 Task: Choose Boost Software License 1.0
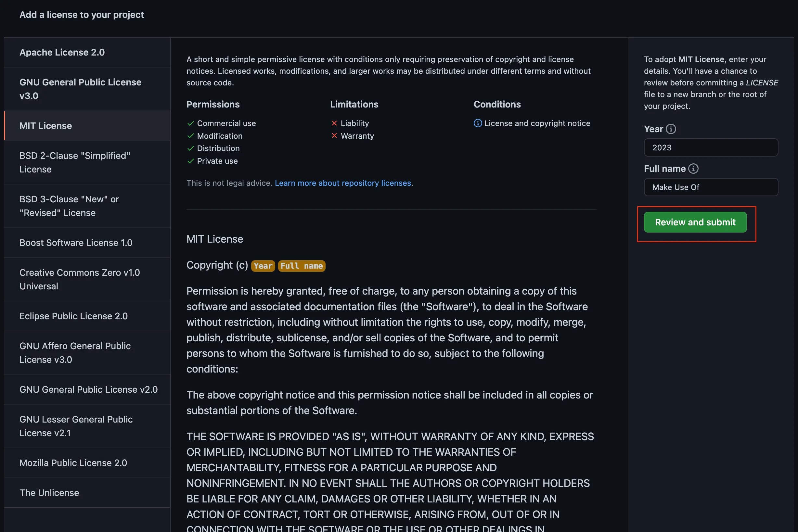pos(76,243)
